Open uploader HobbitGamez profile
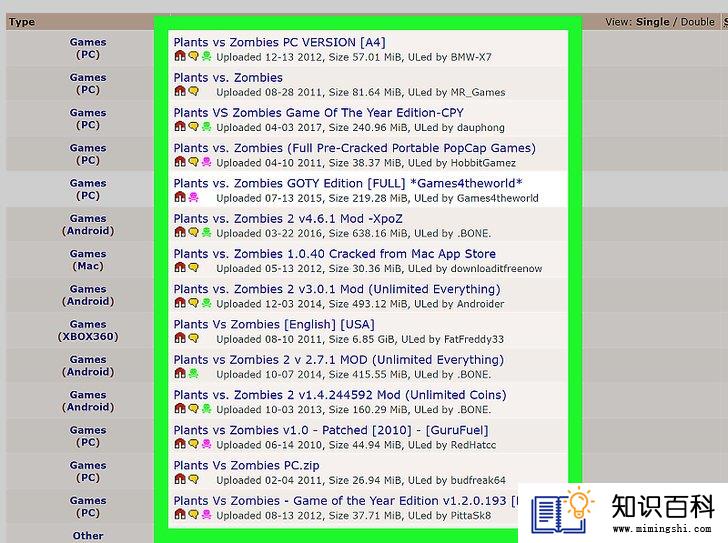Image resolution: width=728 pixels, height=543 pixels. (x=483, y=163)
